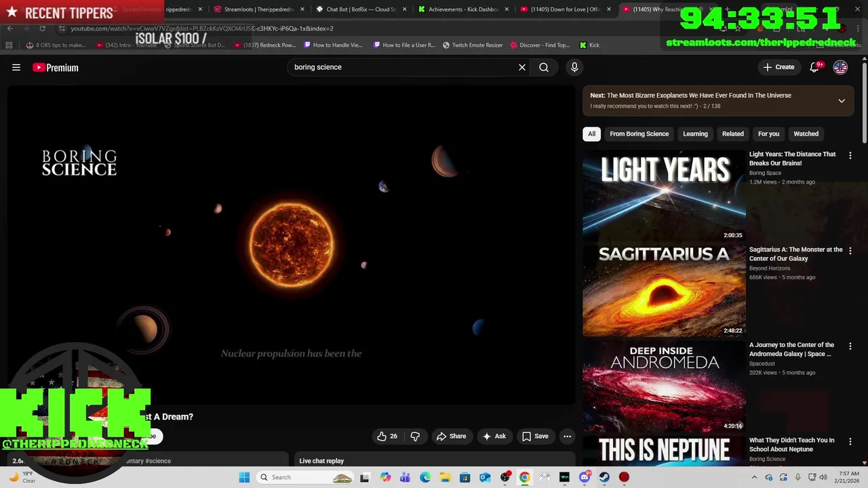Play the Light Years thumbnail
Screen dimensions: 868x488
pos(664,195)
